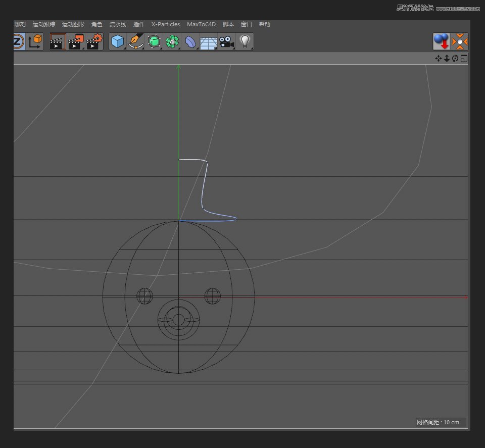Expand the light bulb objects palette

tap(245, 41)
